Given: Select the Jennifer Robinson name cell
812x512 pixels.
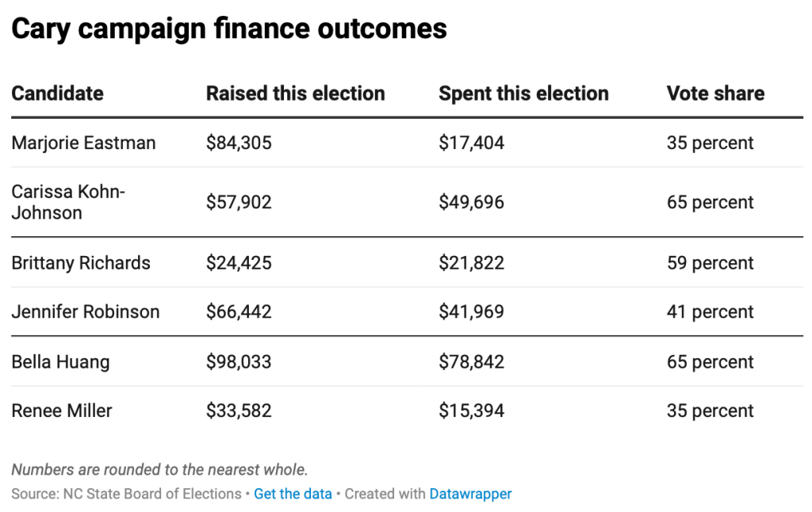Looking at the screenshot, I should tap(86, 312).
